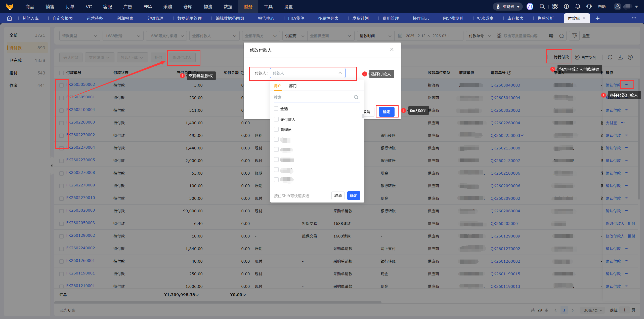Open the 采购 top menu

(167, 7)
